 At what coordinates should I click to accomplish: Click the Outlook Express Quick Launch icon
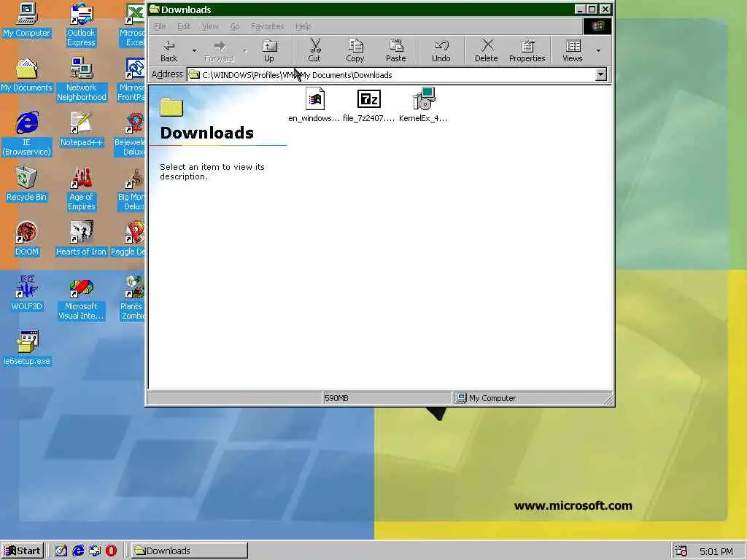point(95,551)
